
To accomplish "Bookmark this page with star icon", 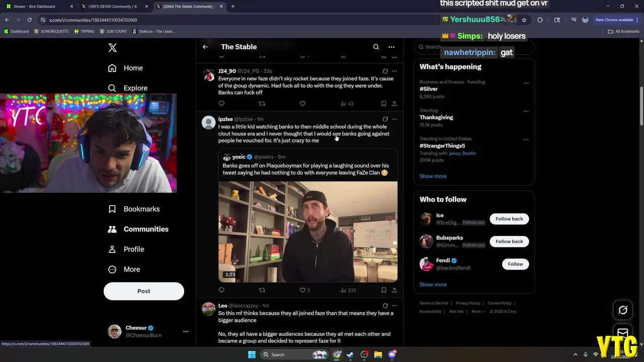I will (524, 20).
